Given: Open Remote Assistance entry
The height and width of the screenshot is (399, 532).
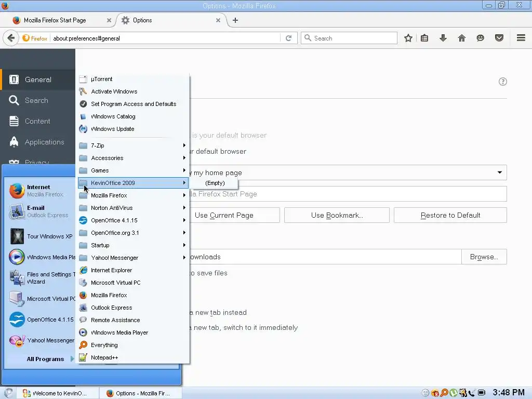Looking at the screenshot, I should coord(133,320).
